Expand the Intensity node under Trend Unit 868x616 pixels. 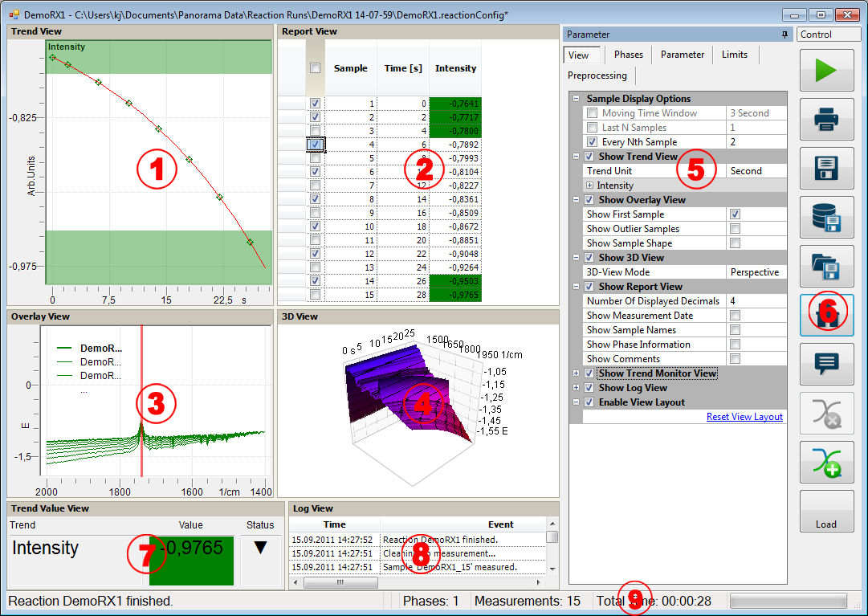tap(590, 186)
